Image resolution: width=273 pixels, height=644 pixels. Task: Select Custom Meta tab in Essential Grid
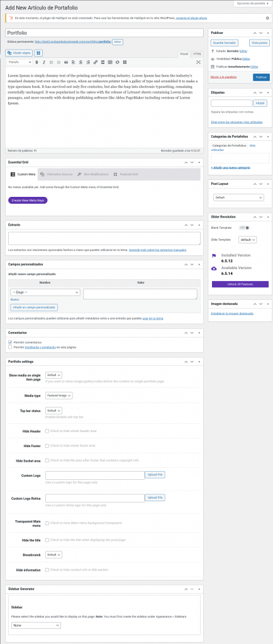click(23, 174)
